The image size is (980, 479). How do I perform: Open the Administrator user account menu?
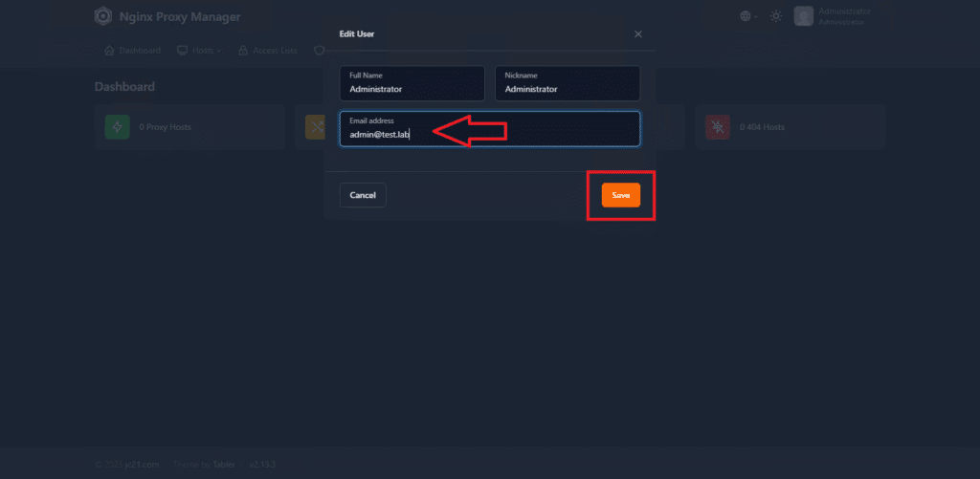click(842, 16)
